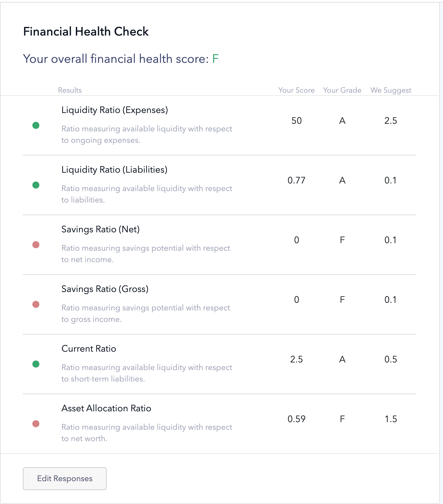
Task: Click the Current Ratio heading
Action: coord(89,349)
